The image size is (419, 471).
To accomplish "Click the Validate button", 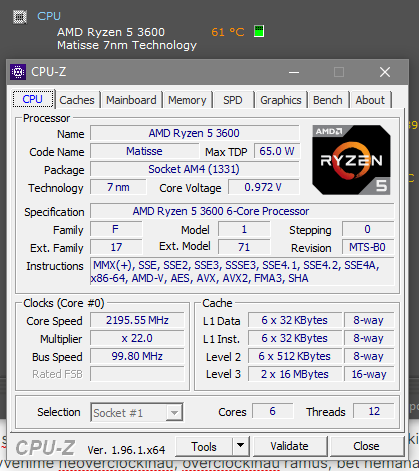I will point(290,446).
